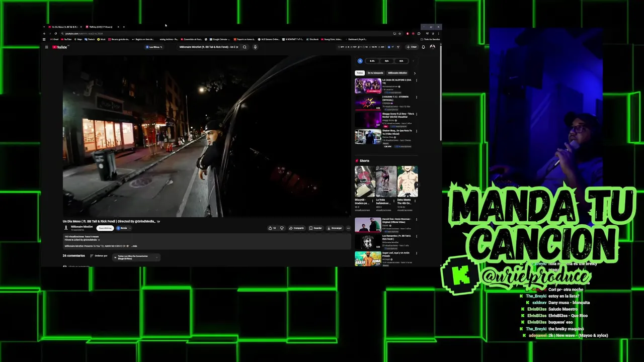Open the Maps bookmark
Viewport: 644px width, 362px height.
pyautogui.click(x=77, y=39)
